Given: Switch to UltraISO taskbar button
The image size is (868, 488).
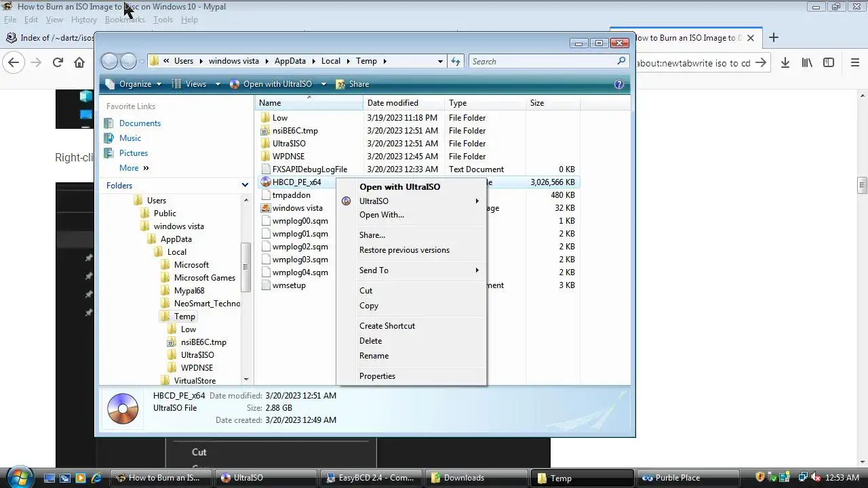Looking at the screenshot, I should (x=267, y=478).
